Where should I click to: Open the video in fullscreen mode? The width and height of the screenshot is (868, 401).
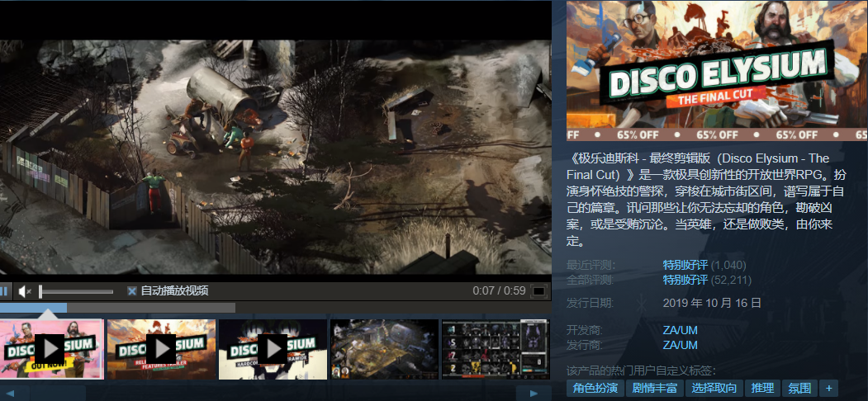(538, 291)
